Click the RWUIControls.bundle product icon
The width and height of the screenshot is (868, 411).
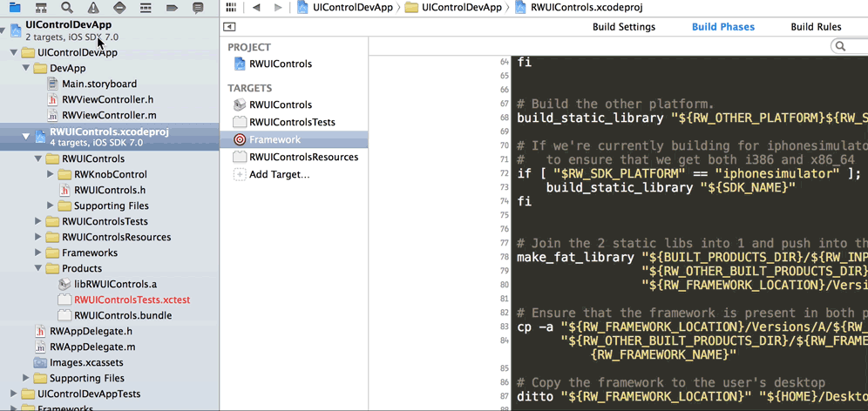click(64, 315)
